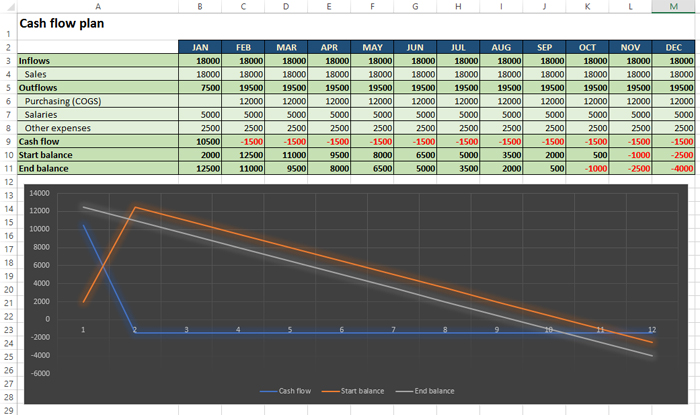Image resolution: width=700 pixels, height=415 pixels.
Task: Click December end balance value -4000
Action: click(x=668, y=169)
